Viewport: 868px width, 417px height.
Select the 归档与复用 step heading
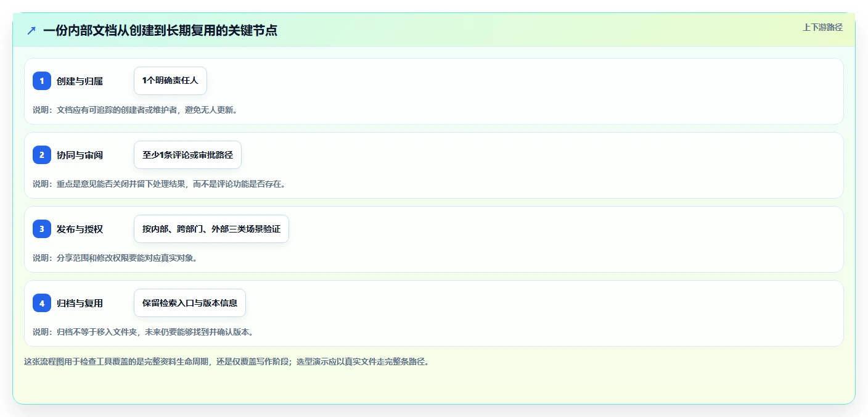80,303
